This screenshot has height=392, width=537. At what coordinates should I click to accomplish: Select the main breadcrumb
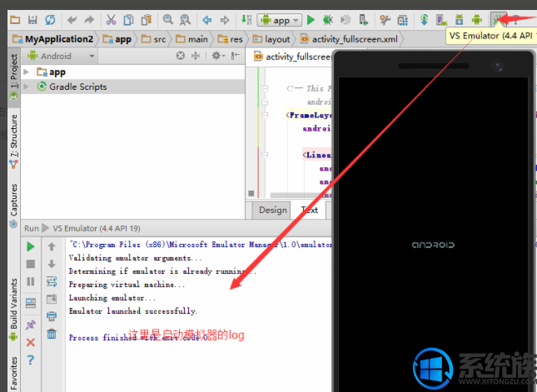pos(191,39)
